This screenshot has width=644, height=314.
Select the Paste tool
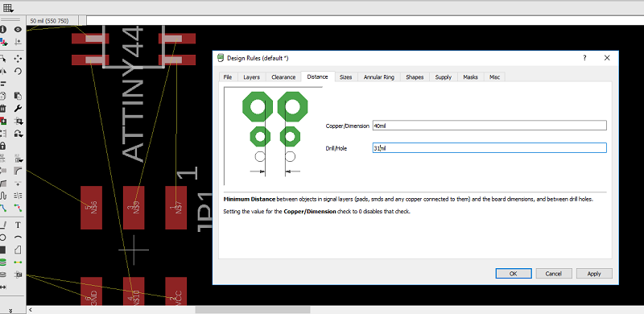point(18,96)
